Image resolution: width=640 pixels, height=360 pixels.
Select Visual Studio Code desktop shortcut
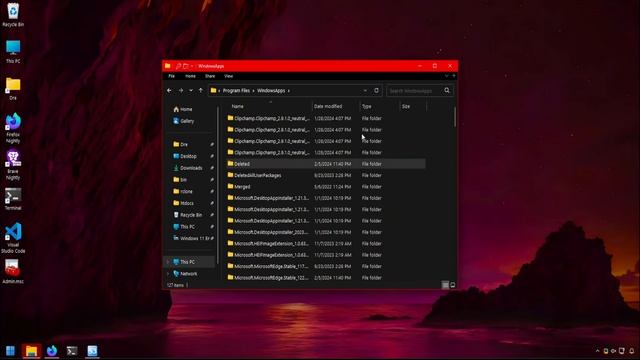pos(13,238)
